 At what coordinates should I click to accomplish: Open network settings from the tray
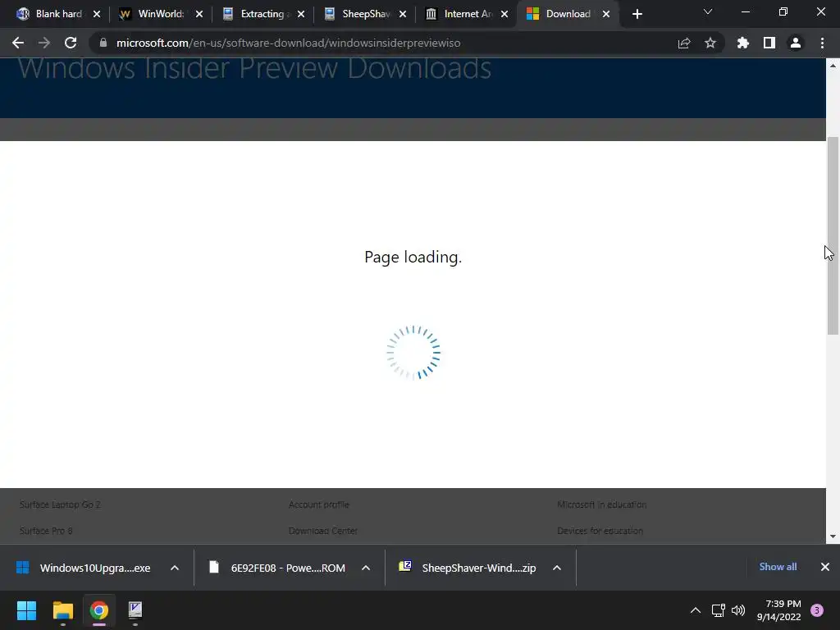pyautogui.click(x=718, y=610)
